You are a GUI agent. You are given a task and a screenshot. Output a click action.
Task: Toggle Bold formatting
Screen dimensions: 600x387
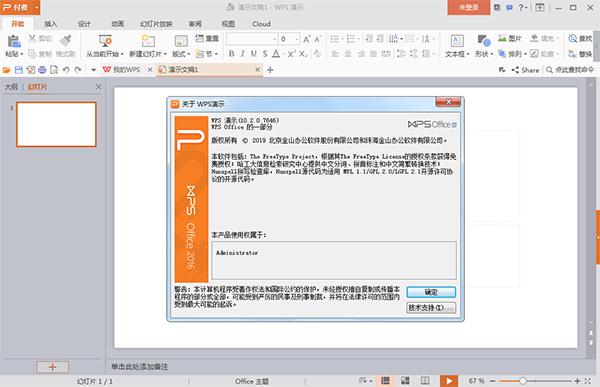click(x=232, y=54)
